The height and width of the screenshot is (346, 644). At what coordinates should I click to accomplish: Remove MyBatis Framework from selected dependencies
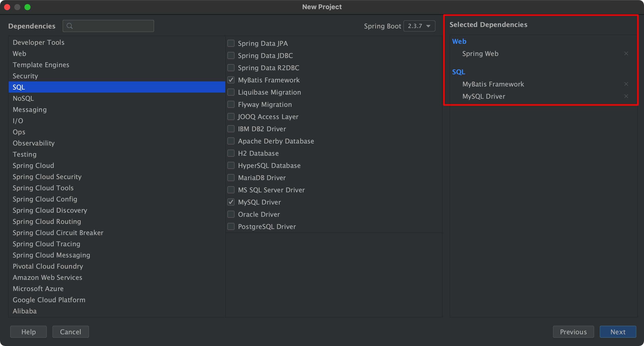[x=626, y=84]
